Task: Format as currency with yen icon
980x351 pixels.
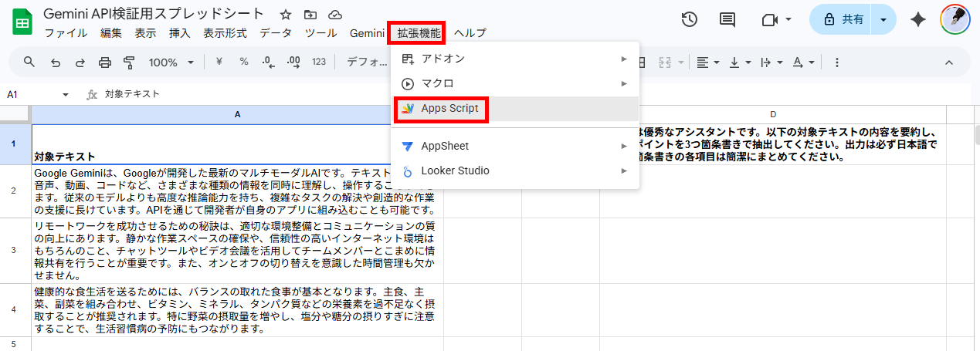Action: click(219, 62)
